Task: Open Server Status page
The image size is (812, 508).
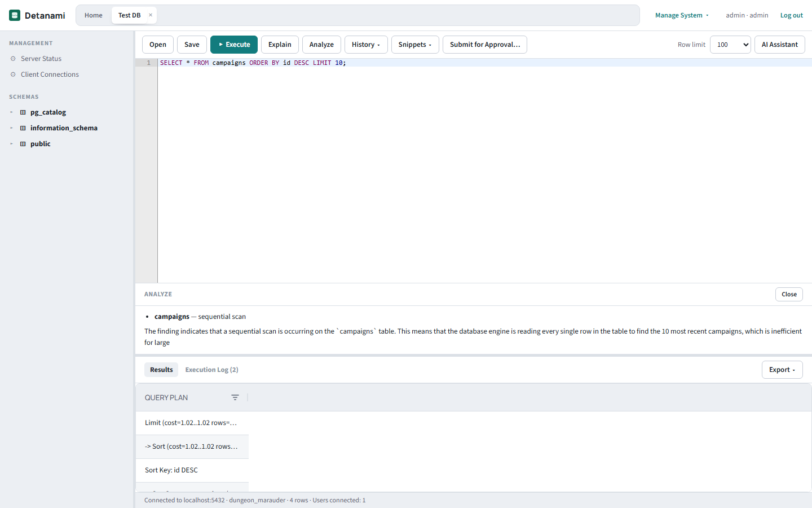Action: pos(41,59)
